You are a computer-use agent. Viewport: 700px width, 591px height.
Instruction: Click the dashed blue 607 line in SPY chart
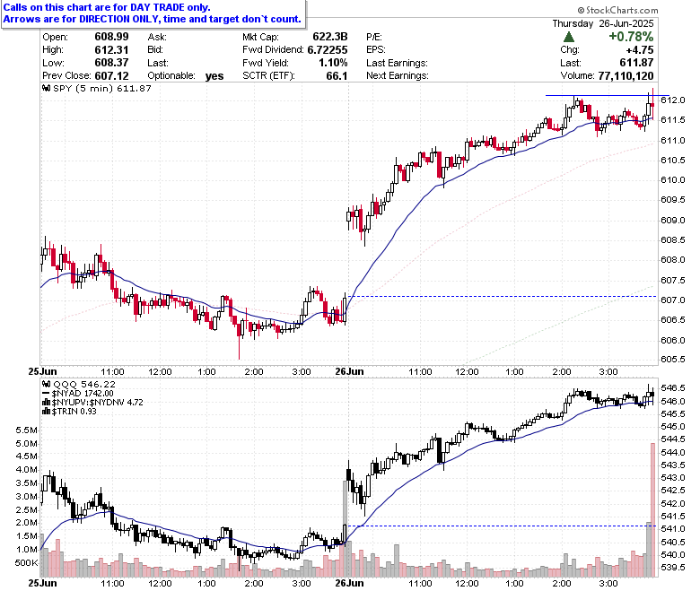(503, 296)
